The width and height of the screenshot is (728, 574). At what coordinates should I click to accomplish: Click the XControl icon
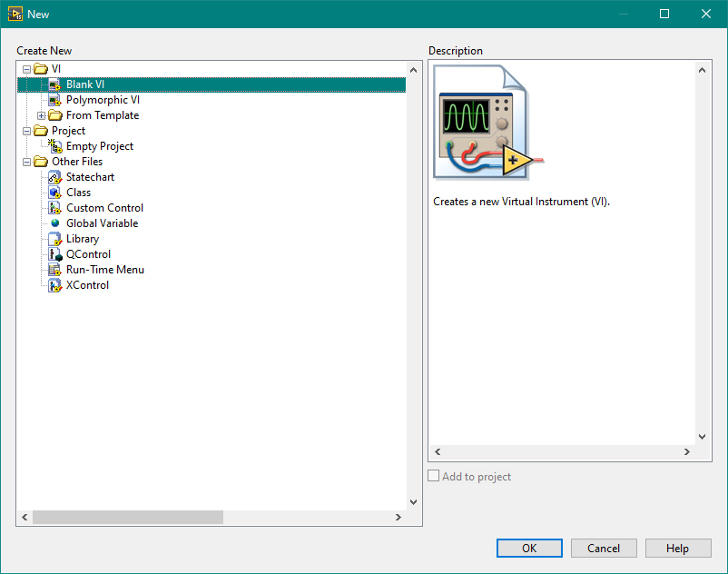coord(54,285)
